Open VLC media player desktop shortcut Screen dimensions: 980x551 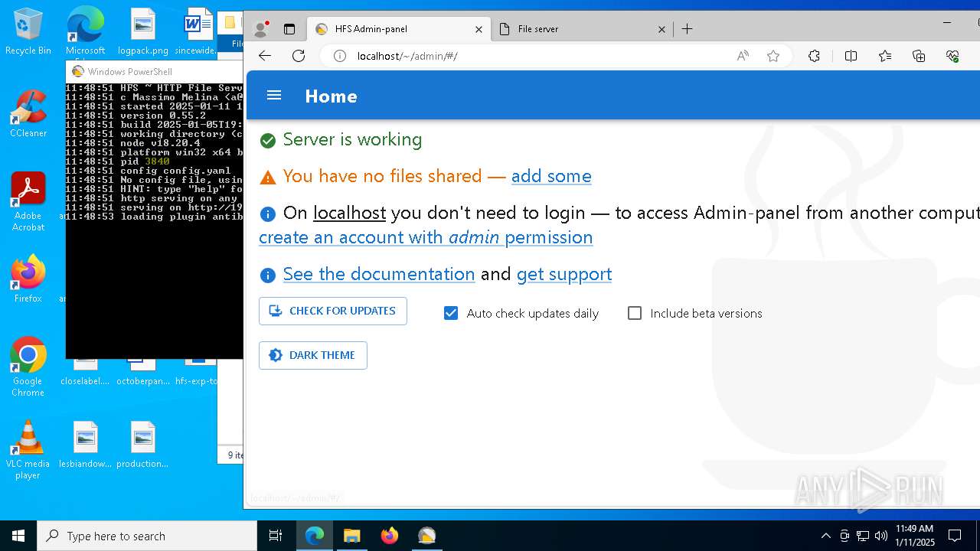28,450
